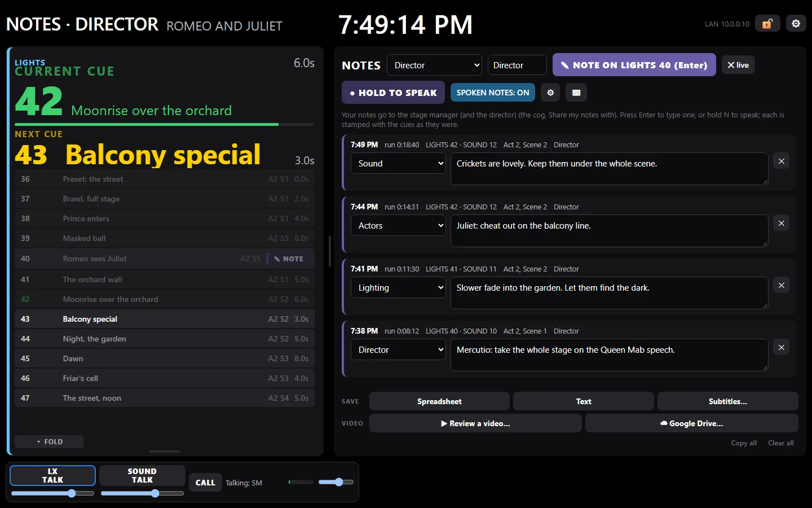Click the Copy all link

coord(744,443)
